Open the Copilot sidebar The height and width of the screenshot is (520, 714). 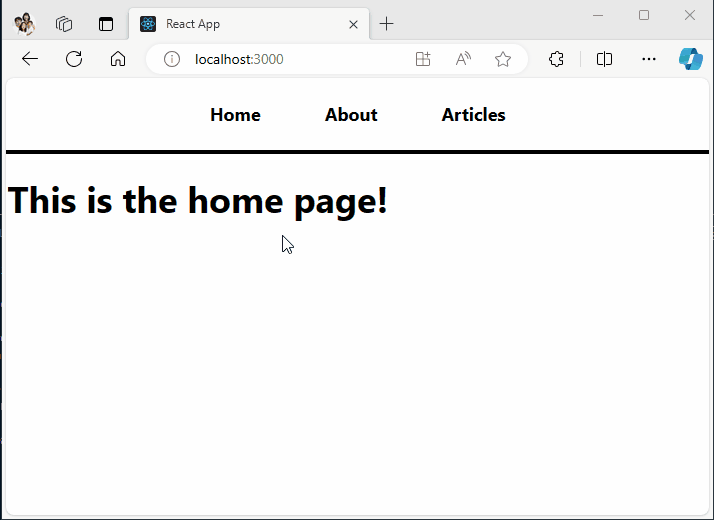[691, 59]
